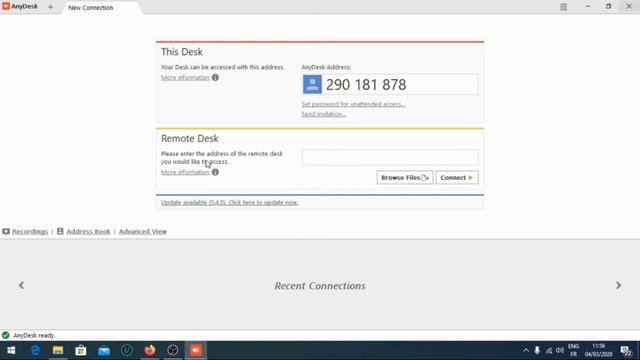Click the Connect button

click(x=457, y=178)
